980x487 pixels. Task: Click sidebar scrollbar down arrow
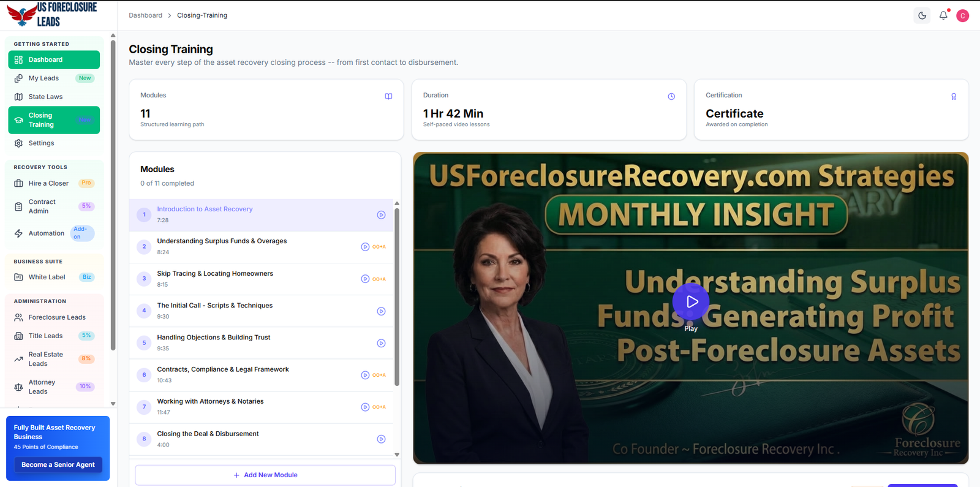click(113, 404)
